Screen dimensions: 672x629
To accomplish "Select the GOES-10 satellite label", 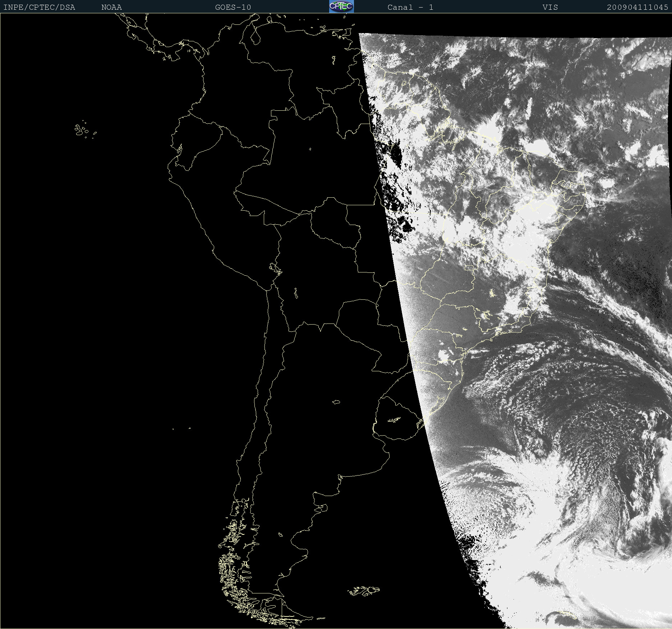I will pos(233,7).
